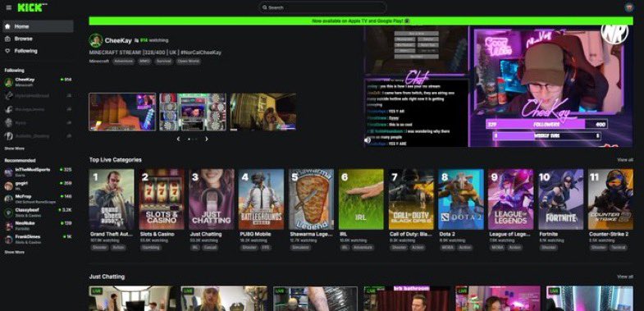The width and height of the screenshot is (644, 311).
Task: Click Simulator tag under Shawarma Legend
Action: [x=300, y=248]
